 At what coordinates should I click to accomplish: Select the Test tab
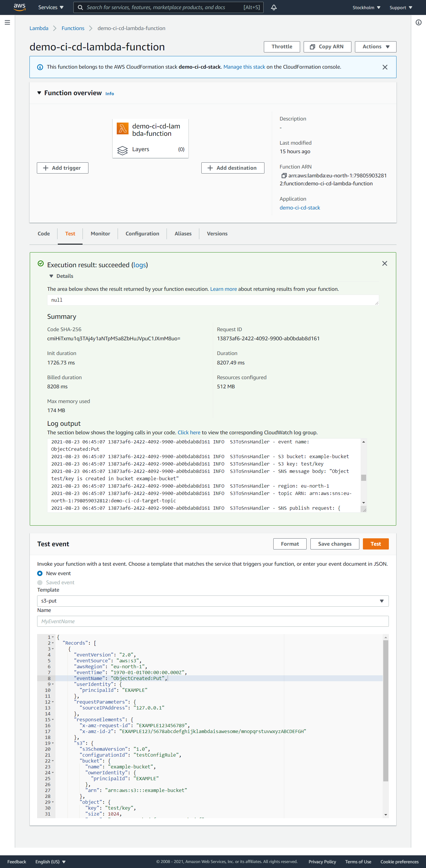click(70, 234)
